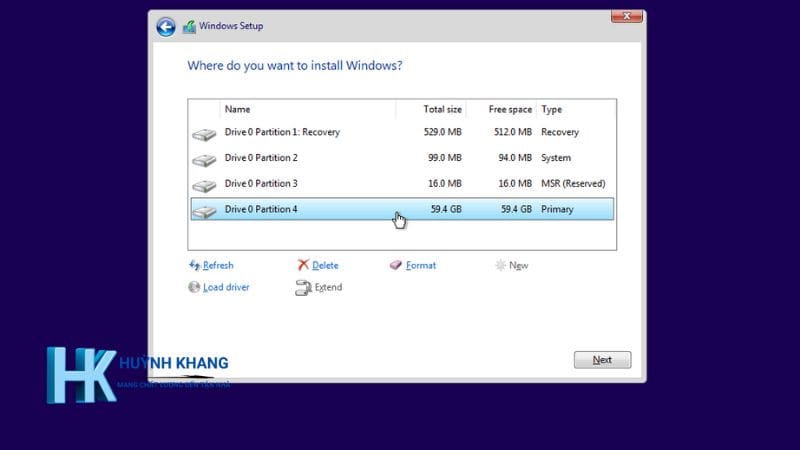
Task: Select the Drive 0 Partition 3 row
Action: click(x=402, y=183)
